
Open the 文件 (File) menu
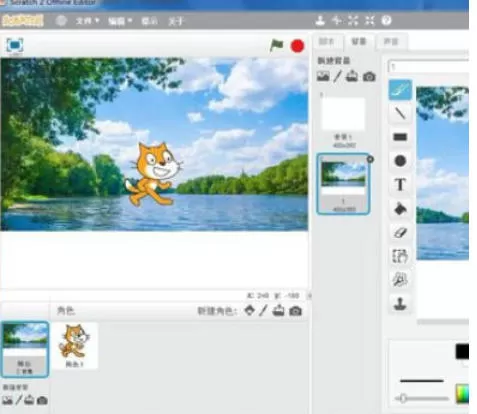[87, 21]
